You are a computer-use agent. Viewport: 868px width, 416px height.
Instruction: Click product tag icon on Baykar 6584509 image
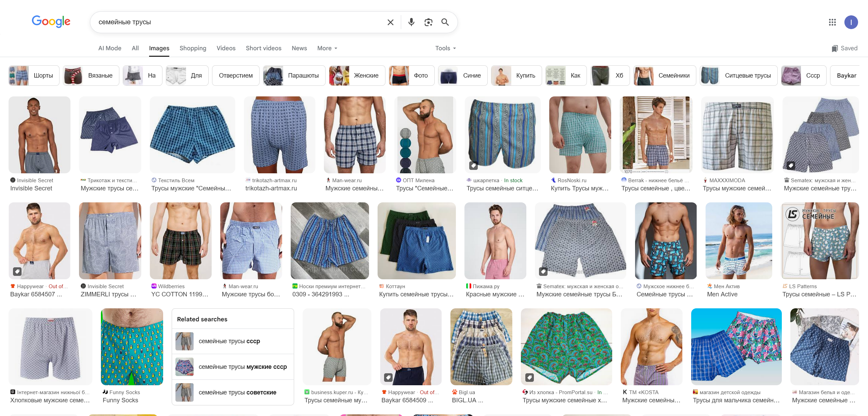coord(388,377)
